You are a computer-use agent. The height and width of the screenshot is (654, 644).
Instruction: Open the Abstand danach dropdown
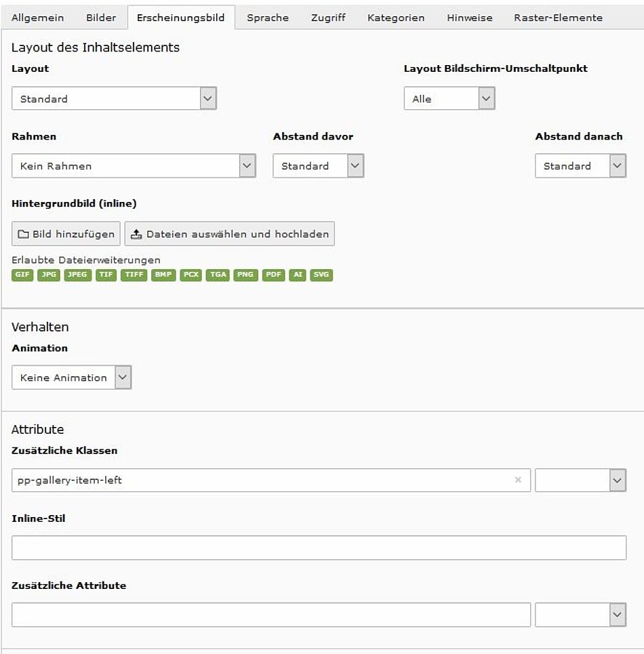580,165
